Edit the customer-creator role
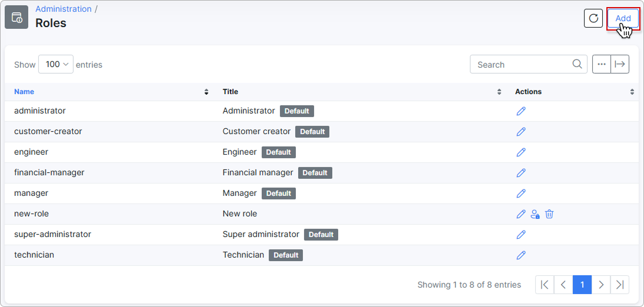 (520, 132)
